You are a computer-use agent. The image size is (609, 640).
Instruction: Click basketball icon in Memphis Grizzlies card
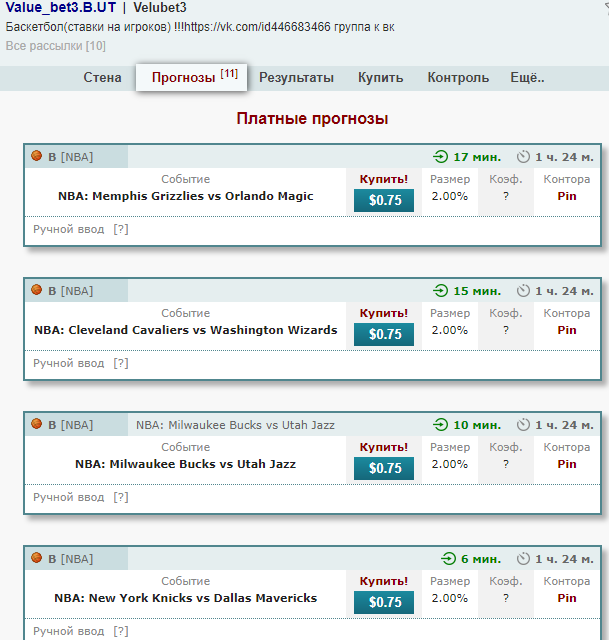(37, 156)
